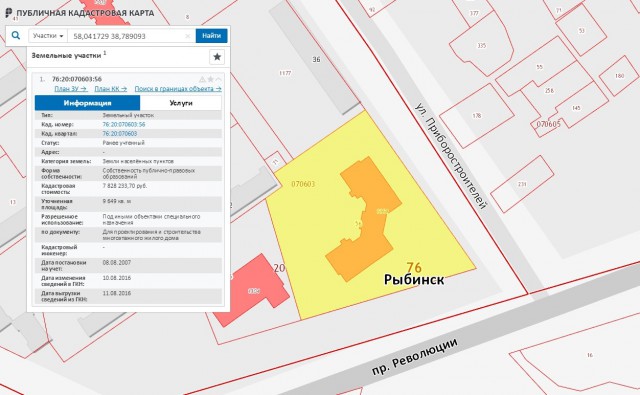This screenshot has height=395, width=640.
Task: Click the warning triangle icon on parcel card
Action: (x=202, y=79)
